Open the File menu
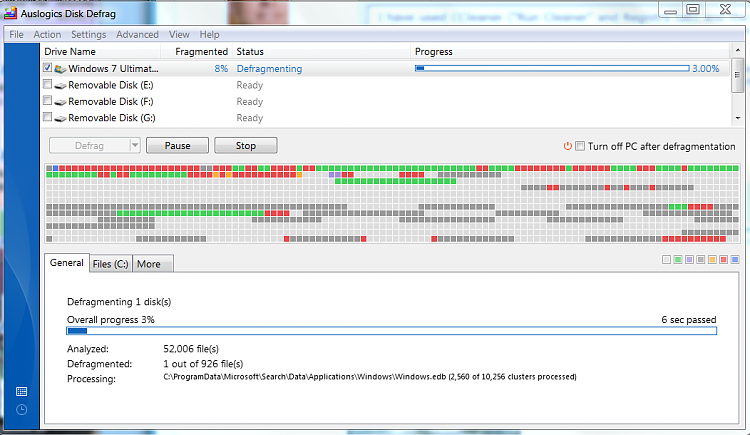 (x=16, y=34)
